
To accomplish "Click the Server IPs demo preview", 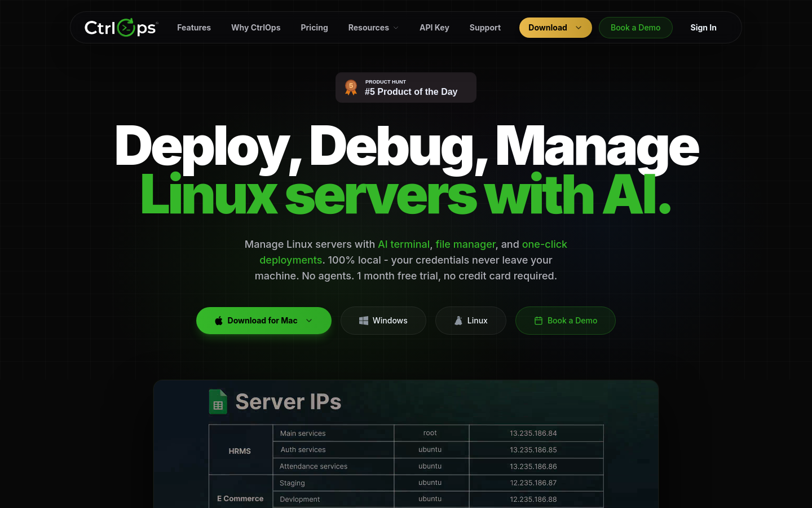I will pyautogui.click(x=406, y=445).
